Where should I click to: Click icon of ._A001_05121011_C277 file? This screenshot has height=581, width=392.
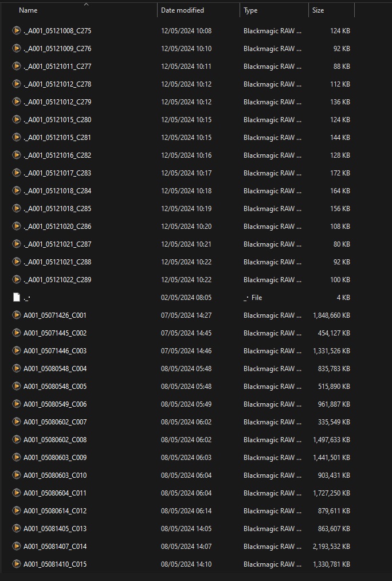[x=16, y=66]
